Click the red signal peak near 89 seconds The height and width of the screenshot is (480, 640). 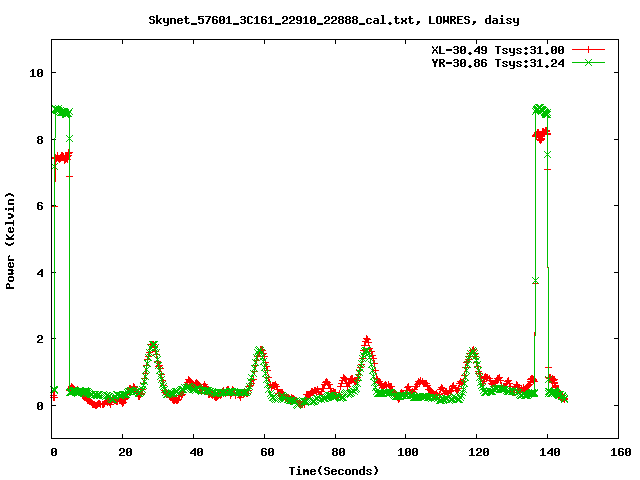pos(367,341)
